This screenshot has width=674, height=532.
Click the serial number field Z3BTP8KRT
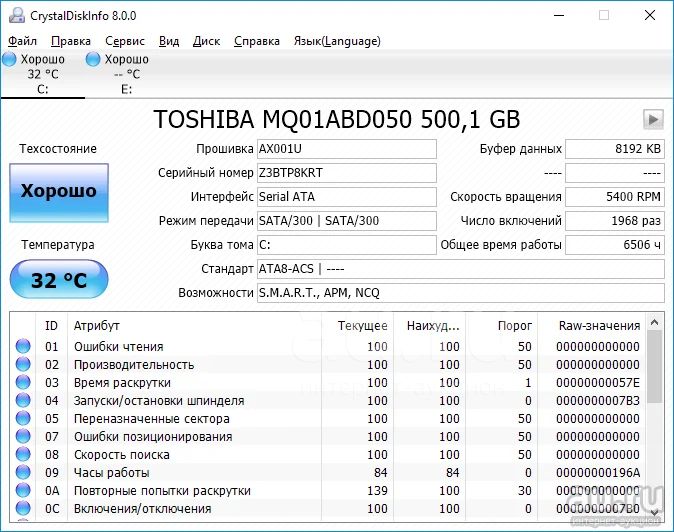(x=347, y=173)
